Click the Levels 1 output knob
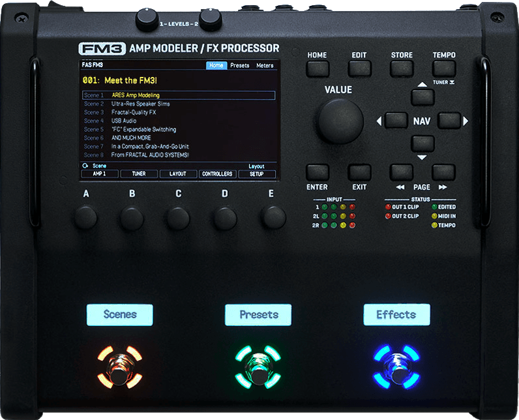 coord(147,20)
